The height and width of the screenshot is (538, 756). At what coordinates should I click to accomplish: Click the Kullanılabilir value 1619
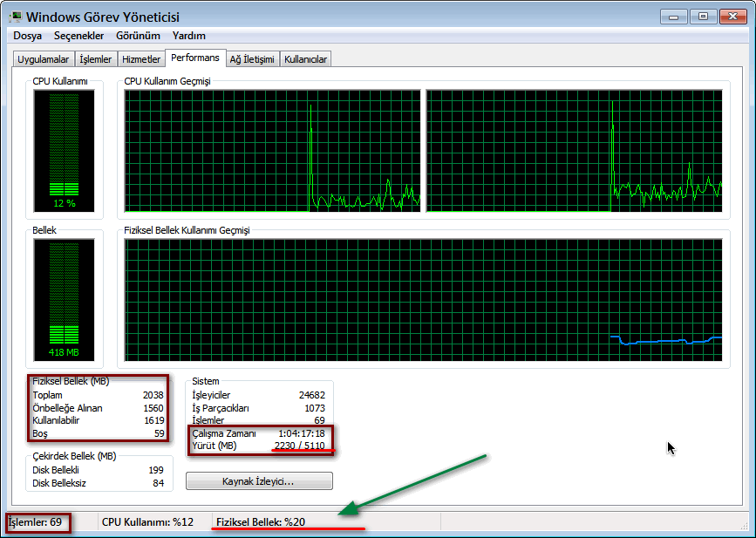point(153,420)
